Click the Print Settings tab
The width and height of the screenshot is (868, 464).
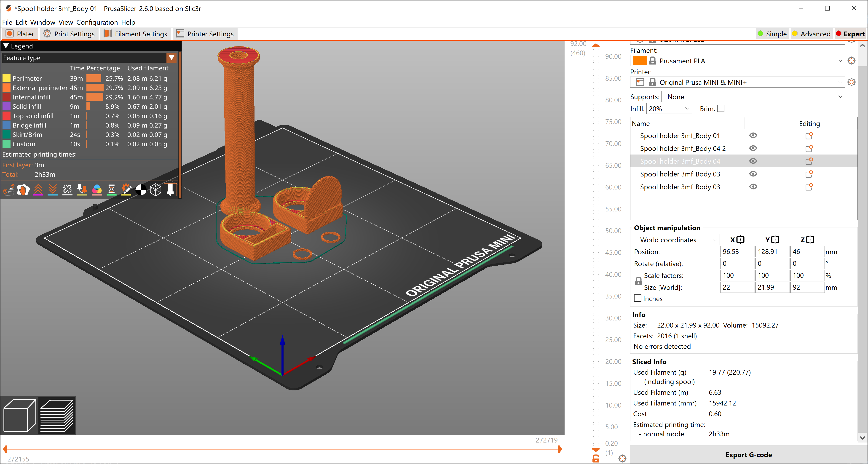[69, 33]
